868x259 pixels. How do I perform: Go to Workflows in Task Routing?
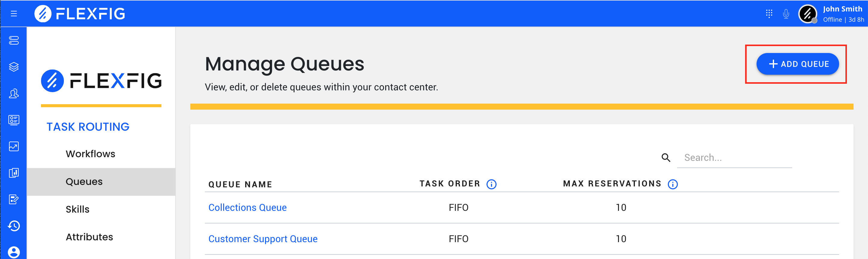[90, 154]
